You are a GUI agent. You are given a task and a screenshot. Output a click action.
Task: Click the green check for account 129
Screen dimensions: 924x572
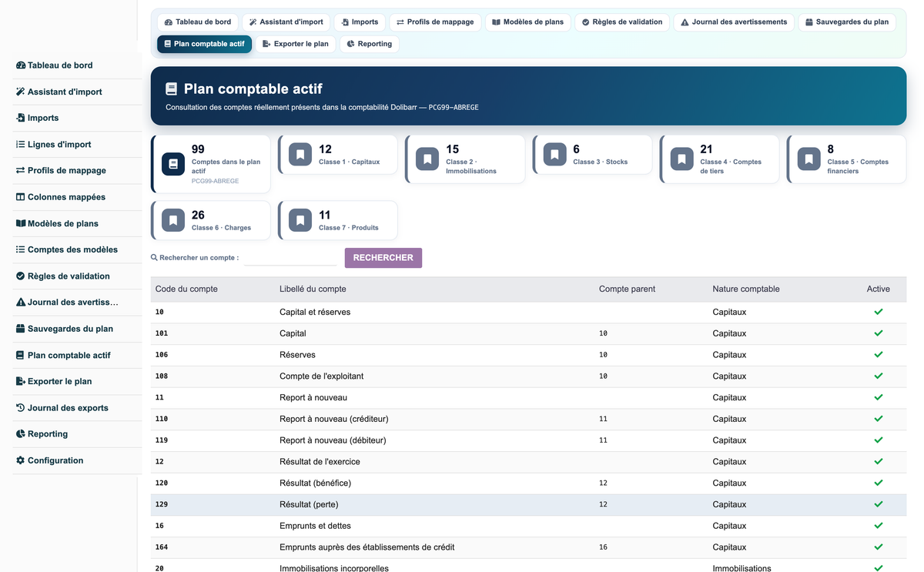pyautogui.click(x=879, y=504)
